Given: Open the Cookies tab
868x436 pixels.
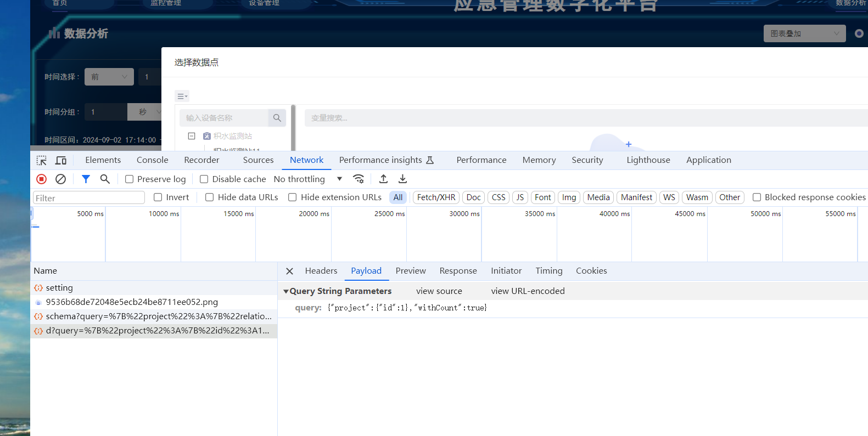Looking at the screenshot, I should point(591,271).
